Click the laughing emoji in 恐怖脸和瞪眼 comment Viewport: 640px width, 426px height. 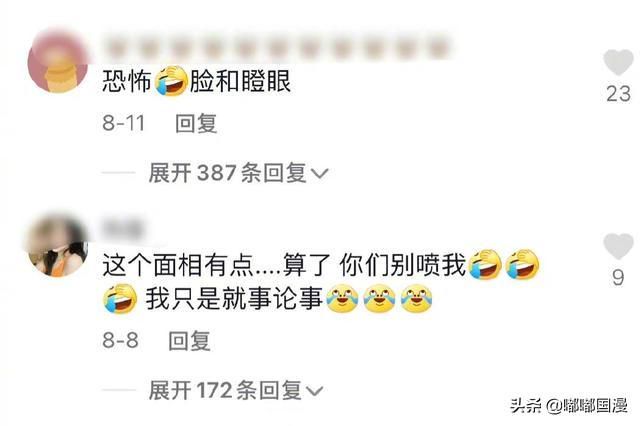pyautogui.click(x=171, y=81)
